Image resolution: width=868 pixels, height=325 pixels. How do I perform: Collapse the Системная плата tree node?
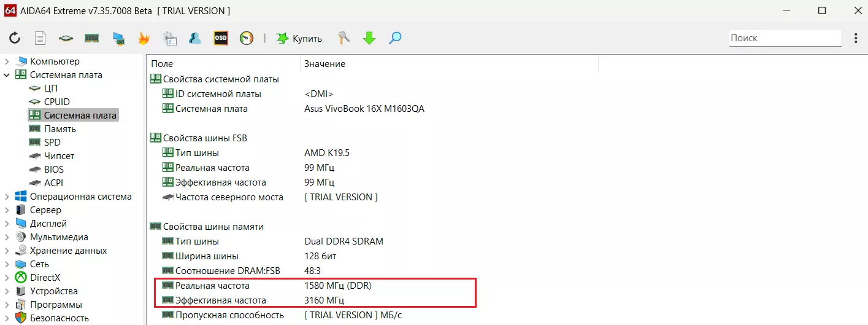click(7, 75)
